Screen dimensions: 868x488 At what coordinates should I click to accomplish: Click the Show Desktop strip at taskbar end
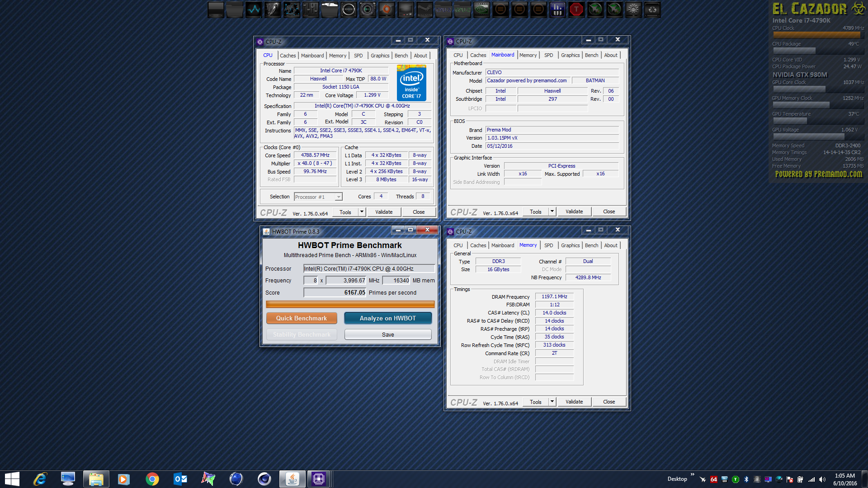click(865, 479)
